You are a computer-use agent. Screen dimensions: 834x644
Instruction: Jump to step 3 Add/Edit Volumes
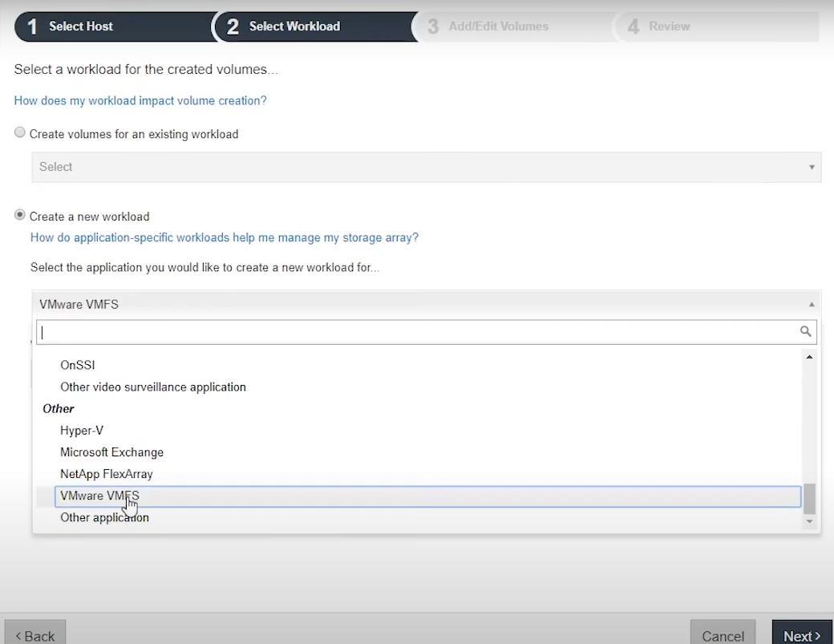pyautogui.click(x=515, y=26)
